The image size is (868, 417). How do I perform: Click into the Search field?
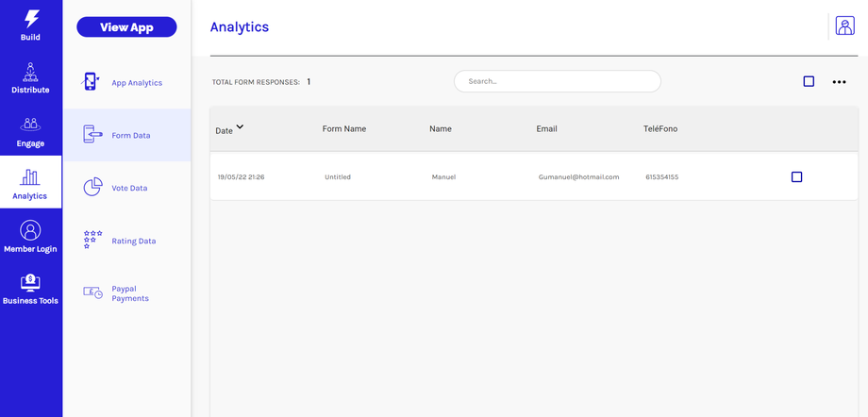click(557, 81)
